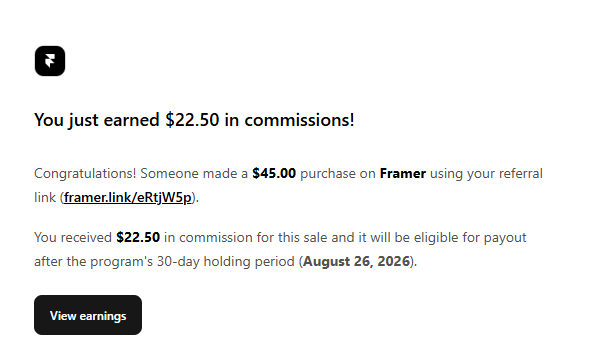
Task: Click the $22.50 amount in the headline
Action: click(192, 120)
